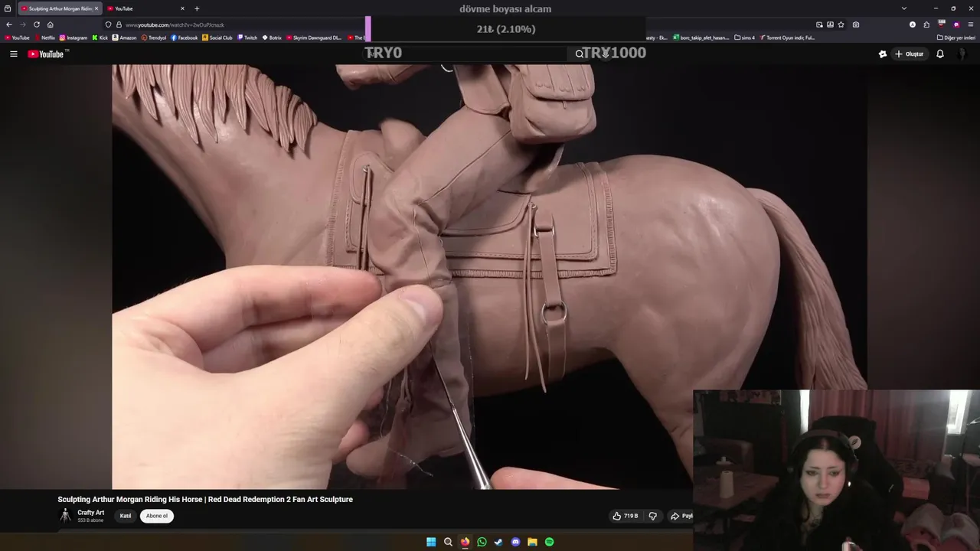Go back with the browser back arrow
This screenshot has width=980, height=551.
pyautogui.click(x=9, y=24)
